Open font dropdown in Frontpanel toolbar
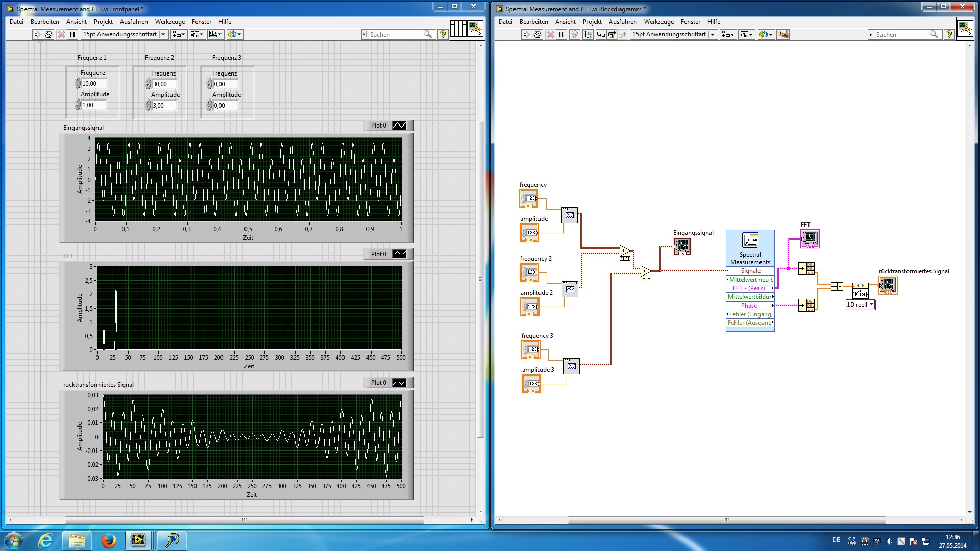This screenshot has height=551, width=980. pos(163,34)
